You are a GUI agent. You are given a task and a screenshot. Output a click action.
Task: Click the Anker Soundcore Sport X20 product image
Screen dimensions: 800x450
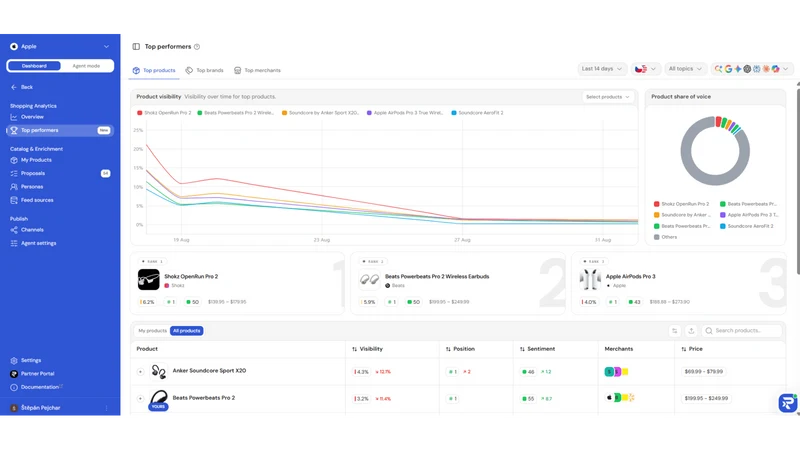pyautogui.click(x=159, y=372)
